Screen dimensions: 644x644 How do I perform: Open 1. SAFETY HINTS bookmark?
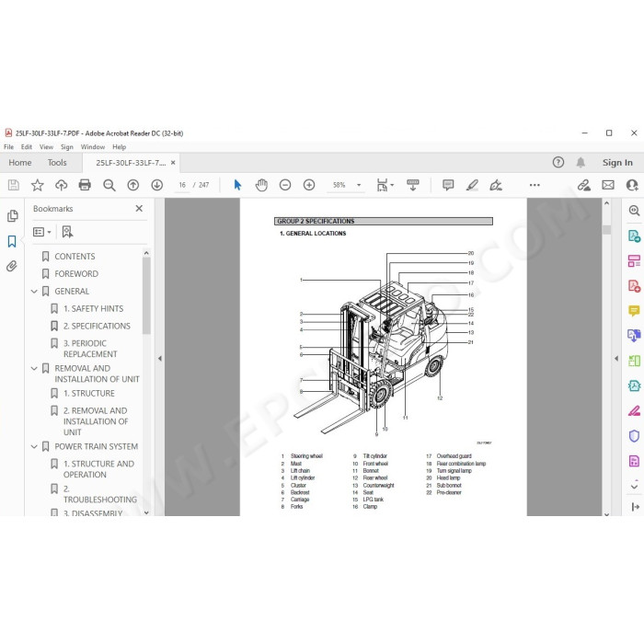click(93, 309)
